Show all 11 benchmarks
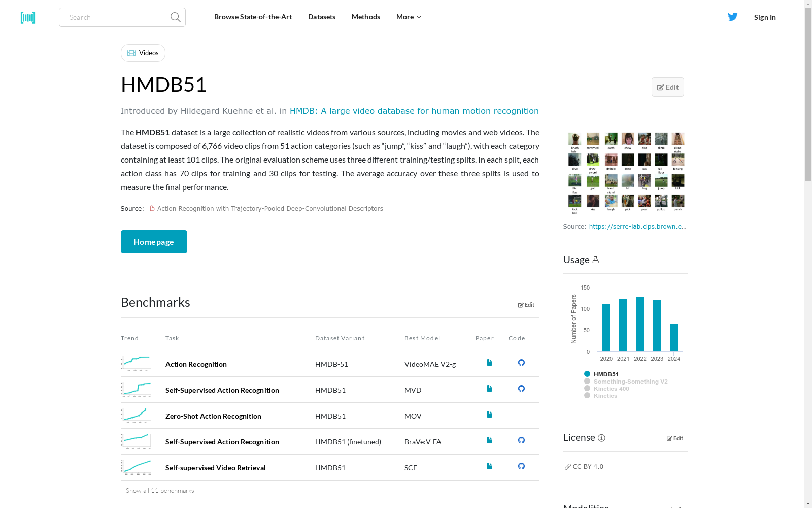 pyautogui.click(x=160, y=491)
